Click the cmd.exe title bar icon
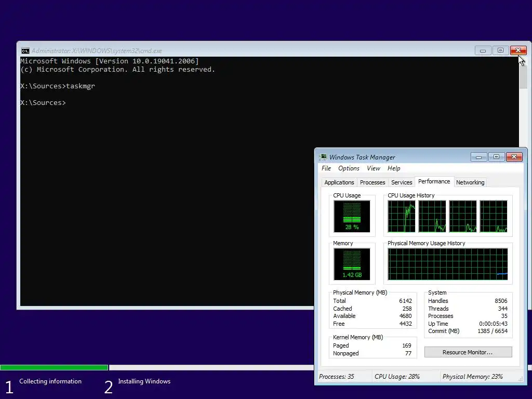This screenshot has height=399, width=532. click(25, 51)
